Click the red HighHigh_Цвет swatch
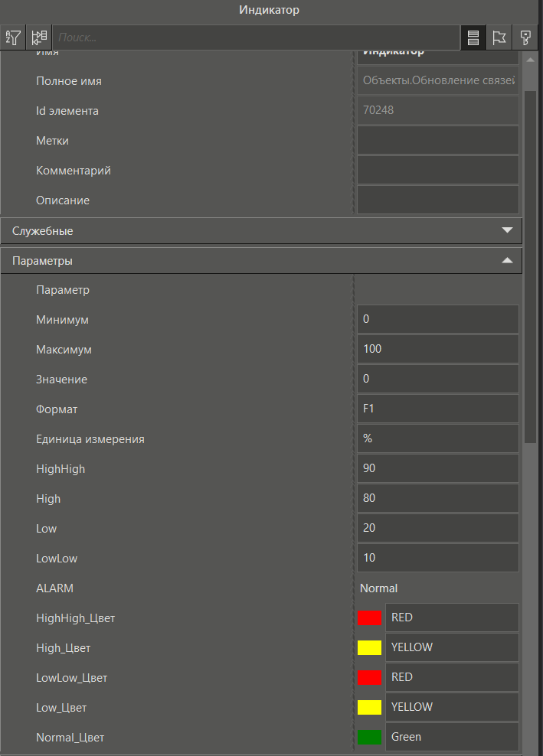The width and height of the screenshot is (543, 756). pos(369,618)
